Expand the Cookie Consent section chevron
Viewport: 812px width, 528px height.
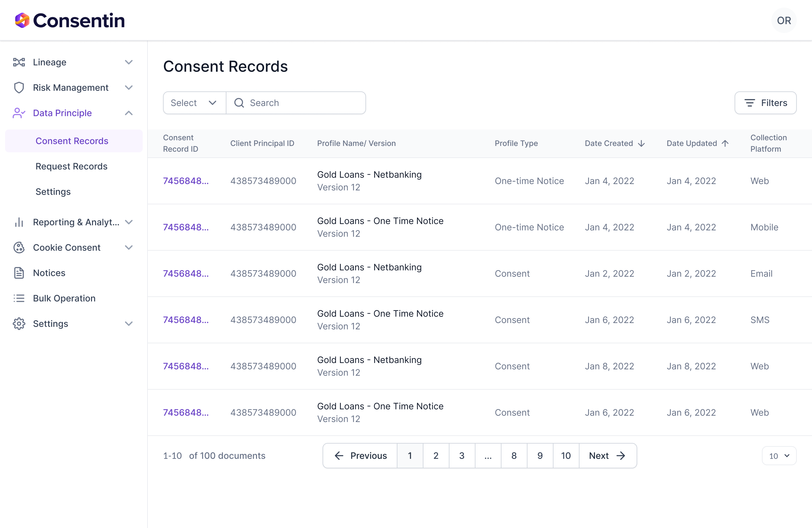129,247
